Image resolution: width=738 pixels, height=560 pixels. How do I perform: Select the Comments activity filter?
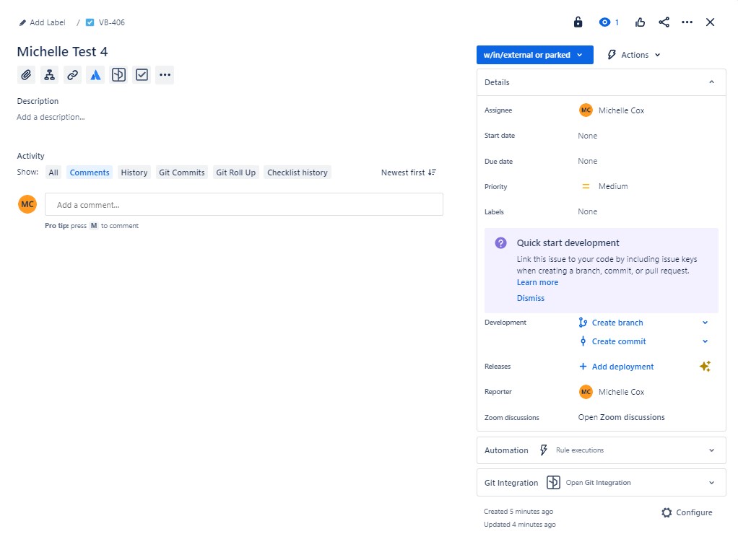tap(90, 172)
